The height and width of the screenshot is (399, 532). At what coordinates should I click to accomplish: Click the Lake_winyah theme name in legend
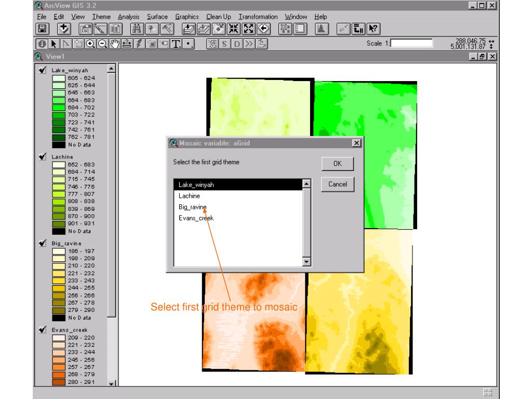click(x=70, y=70)
